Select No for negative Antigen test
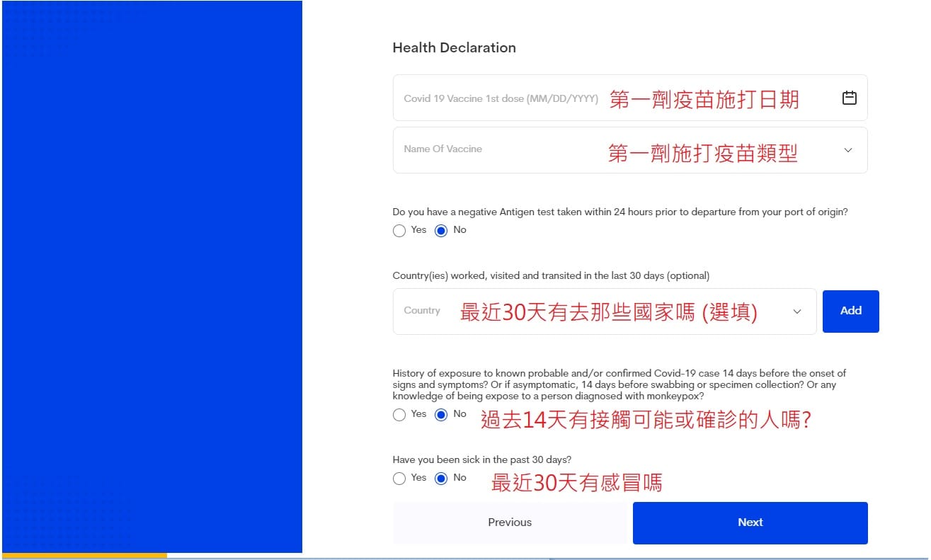Screen dimensions: 931x560 [x=441, y=231]
